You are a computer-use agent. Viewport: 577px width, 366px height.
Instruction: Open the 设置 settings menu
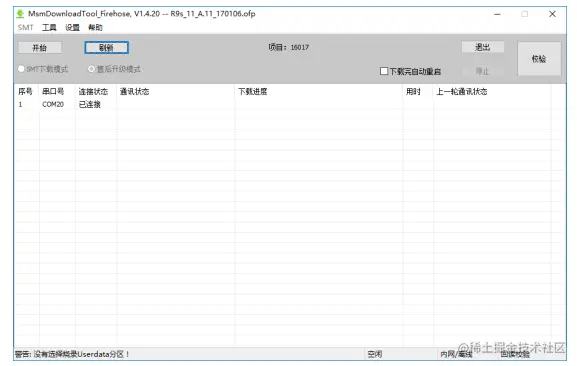click(72, 28)
